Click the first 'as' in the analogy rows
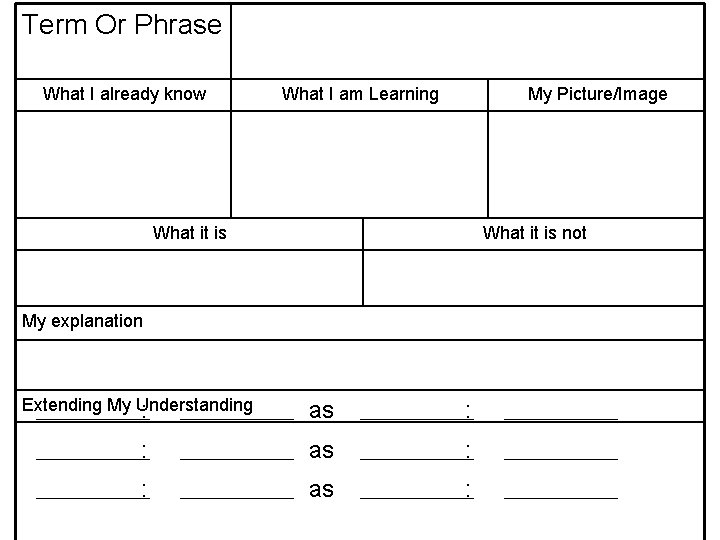Viewport: 720px width, 540px height. click(321, 411)
